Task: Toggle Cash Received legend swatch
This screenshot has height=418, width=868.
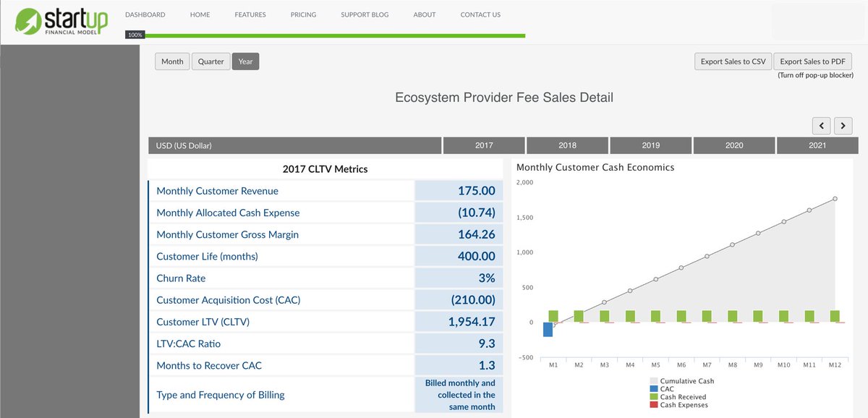Action: pos(655,397)
